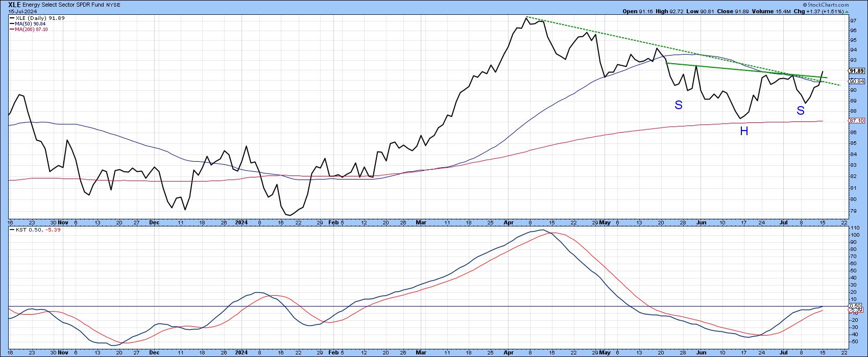
Task: Select the "XLE (Daily) 91.89" legend entry
Action: pyautogui.click(x=37, y=18)
